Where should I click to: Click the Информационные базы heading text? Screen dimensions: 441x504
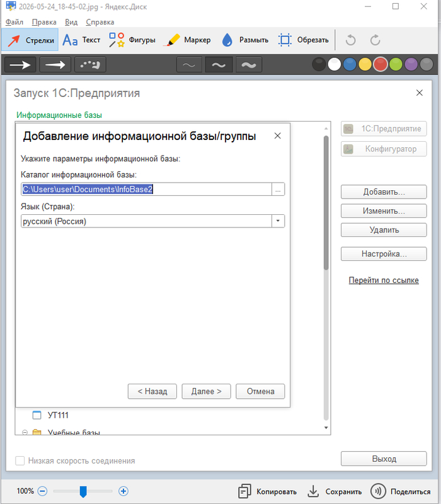(x=59, y=115)
